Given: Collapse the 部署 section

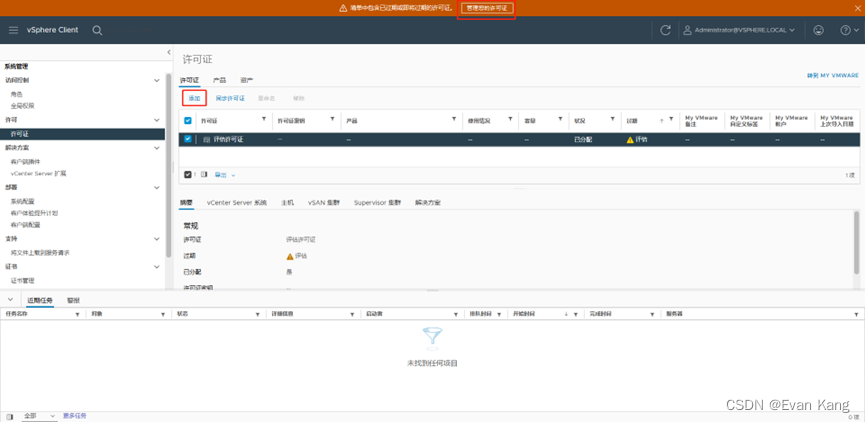Looking at the screenshot, I should pos(157,188).
